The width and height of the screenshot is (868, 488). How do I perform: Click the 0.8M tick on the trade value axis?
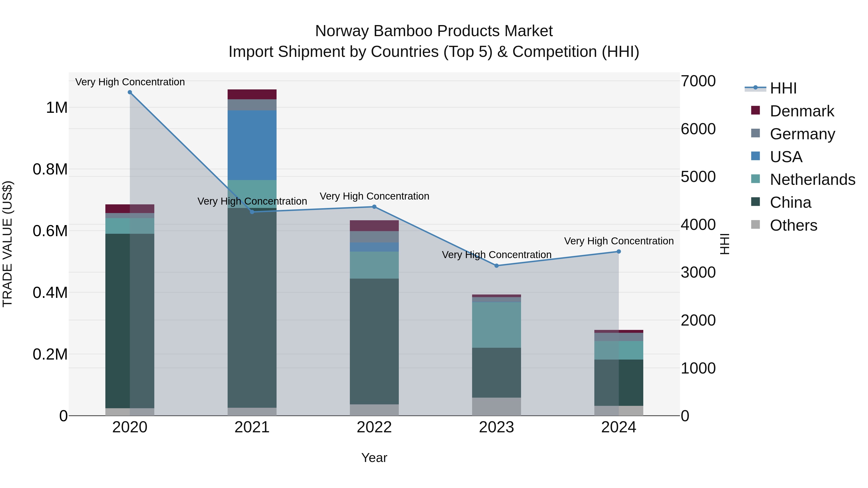50,169
